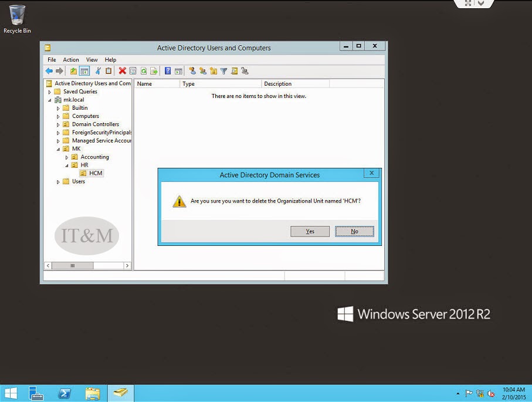Click the Create New Organizational Unit icon
Screen dimensions: 532x402
[x=212, y=70]
